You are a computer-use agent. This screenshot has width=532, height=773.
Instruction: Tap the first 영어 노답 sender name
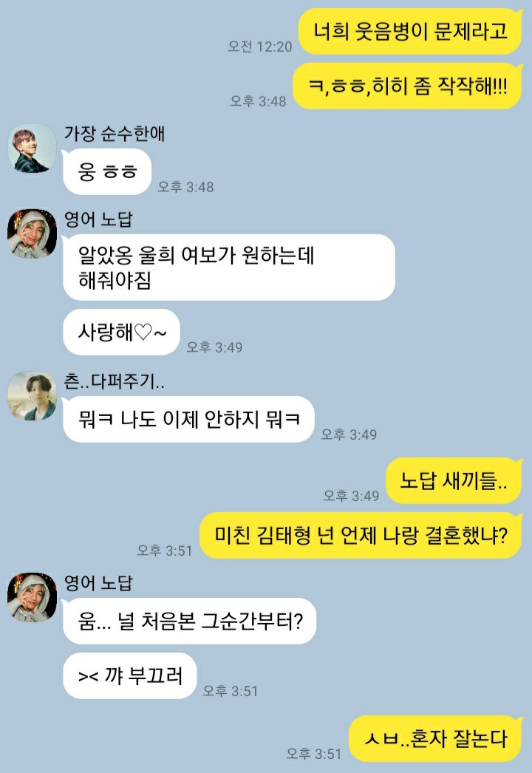pyautogui.click(x=98, y=219)
